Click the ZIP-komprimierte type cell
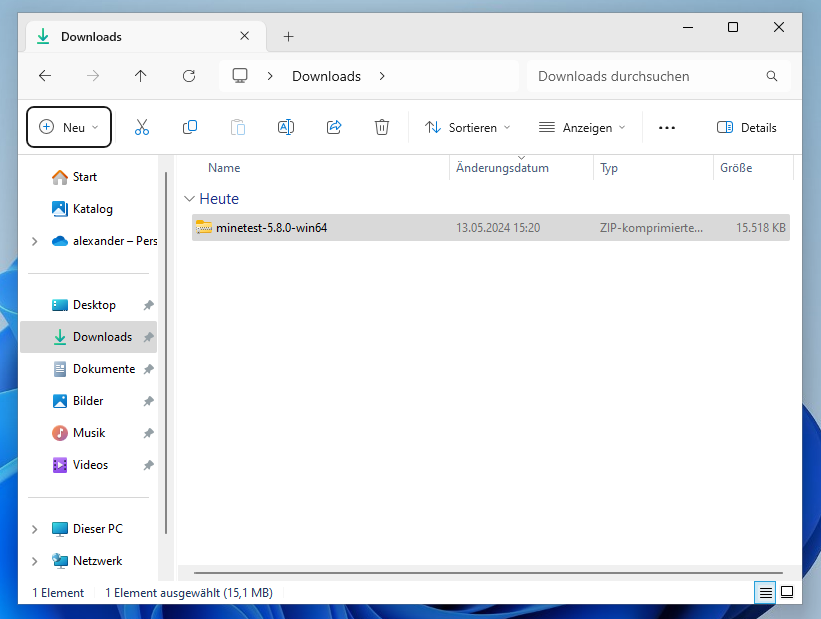This screenshot has height=619, width=821. [x=651, y=228]
